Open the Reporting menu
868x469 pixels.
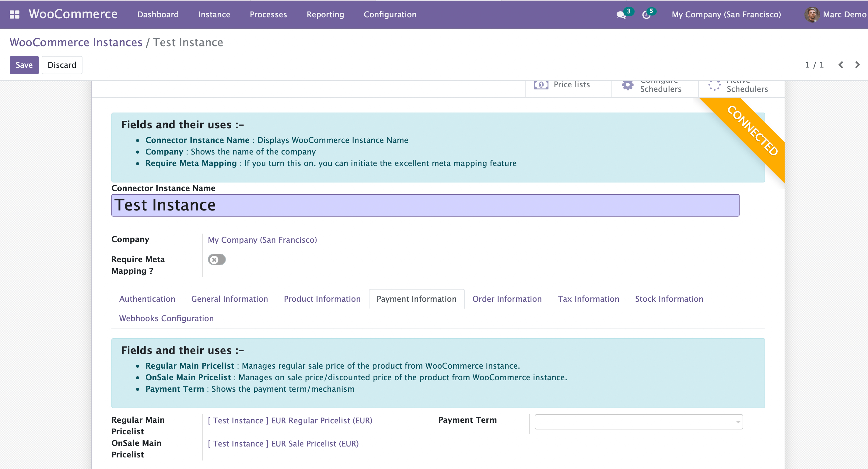click(325, 15)
